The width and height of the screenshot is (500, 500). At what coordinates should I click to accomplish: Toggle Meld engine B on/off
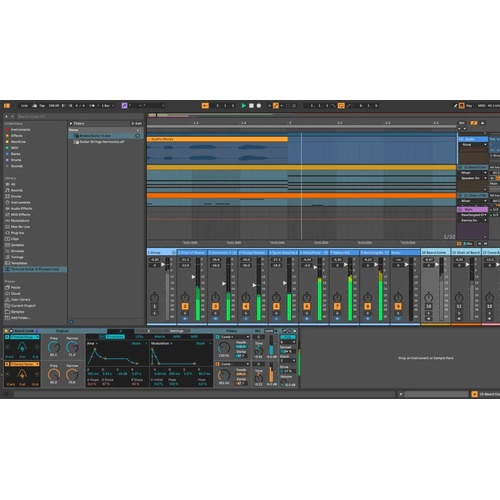7,364
